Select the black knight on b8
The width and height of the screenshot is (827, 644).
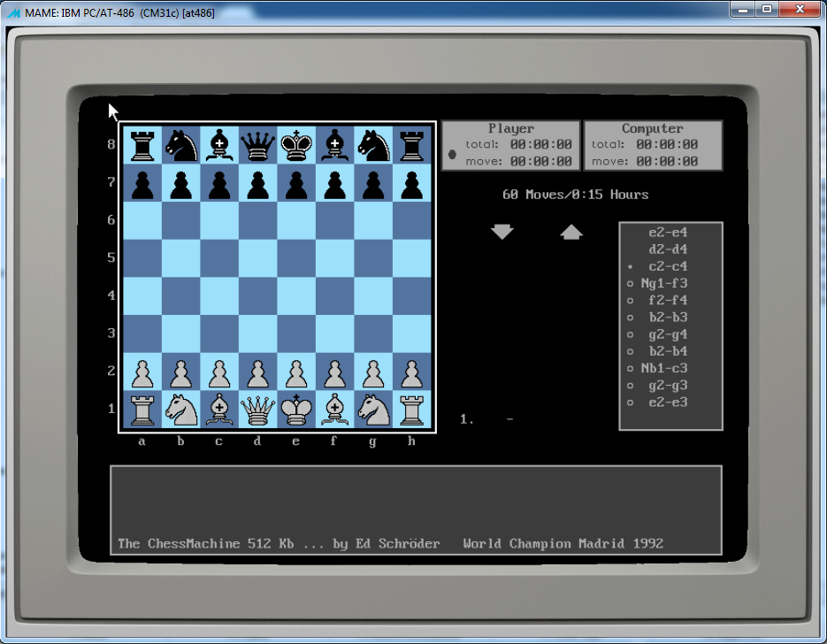coord(181,145)
